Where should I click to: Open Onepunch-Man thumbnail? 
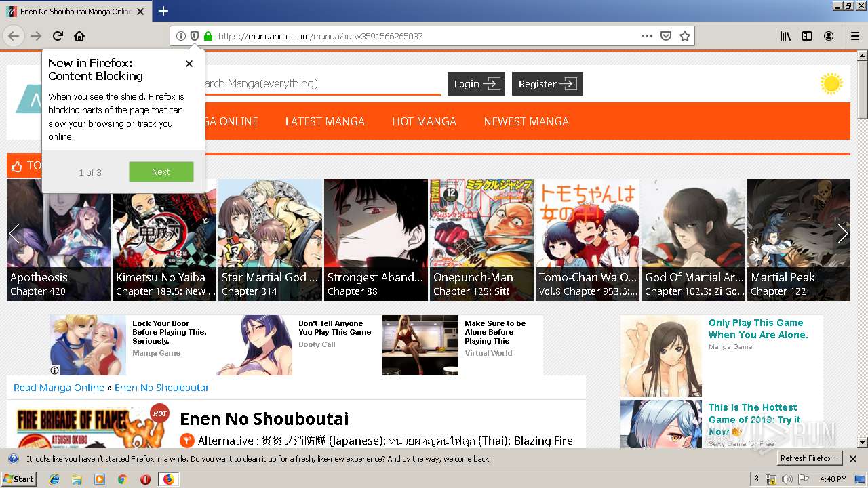click(x=481, y=239)
